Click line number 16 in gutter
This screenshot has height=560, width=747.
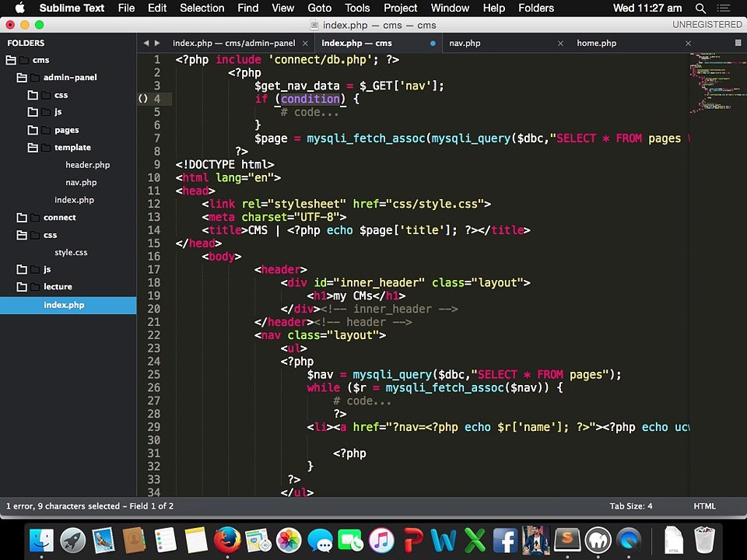pyautogui.click(x=154, y=256)
